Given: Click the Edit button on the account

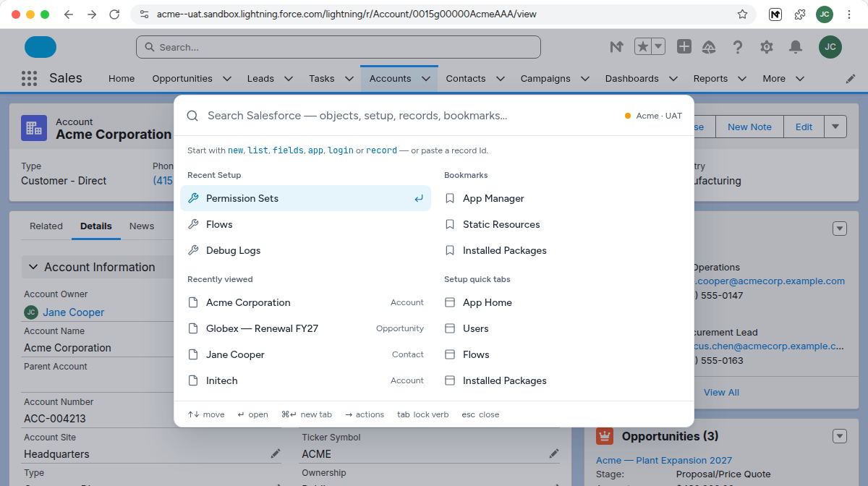Looking at the screenshot, I should click(x=804, y=127).
